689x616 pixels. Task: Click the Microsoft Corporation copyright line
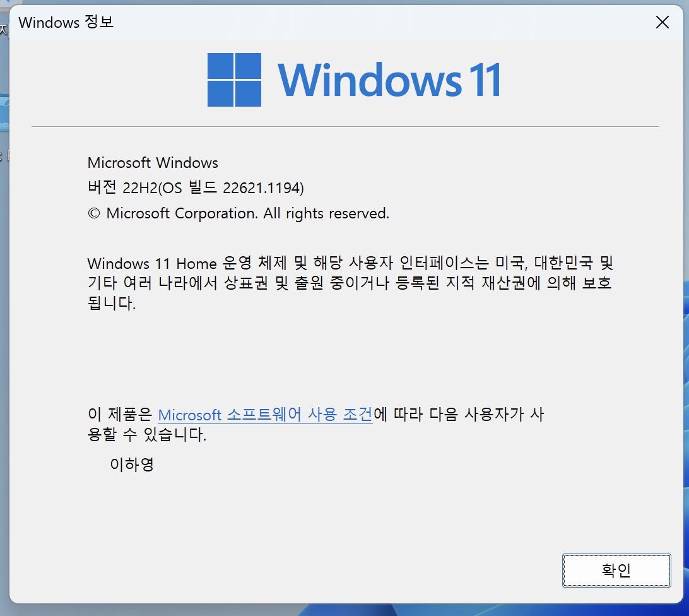(x=238, y=213)
